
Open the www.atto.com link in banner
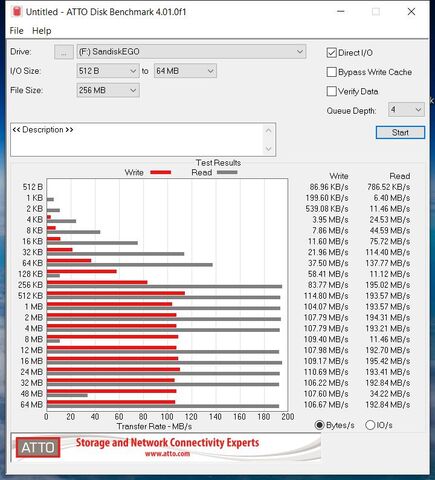(167, 454)
